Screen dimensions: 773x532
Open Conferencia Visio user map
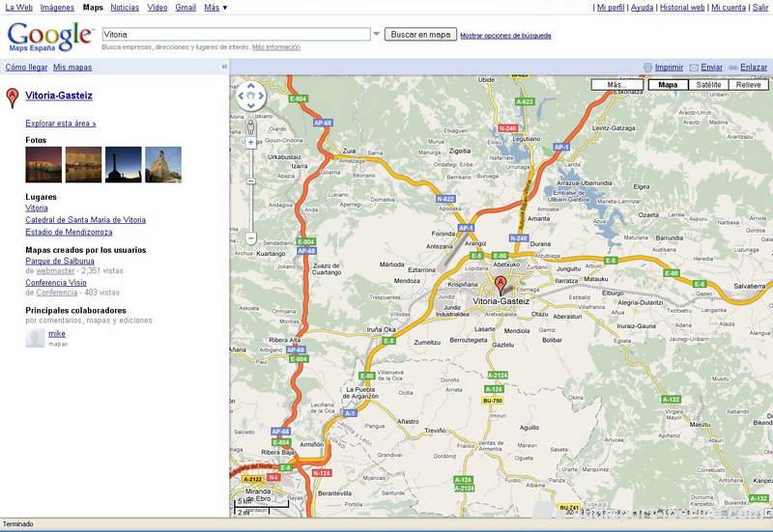56,283
